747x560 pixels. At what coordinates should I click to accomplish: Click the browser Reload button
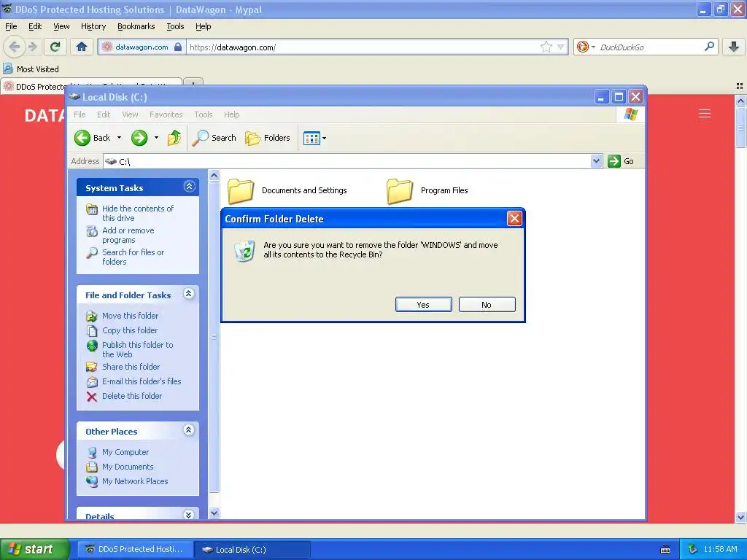55,47
